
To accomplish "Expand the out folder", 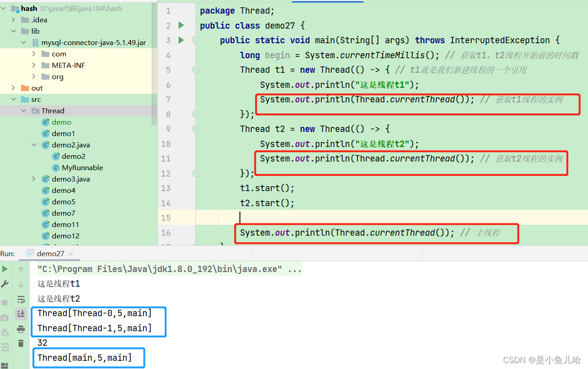I will click(x=13, y=88).
